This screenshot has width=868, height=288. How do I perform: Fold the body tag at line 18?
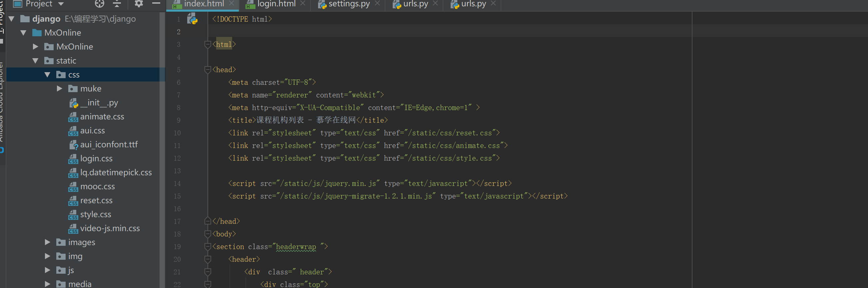pos(208,234)
